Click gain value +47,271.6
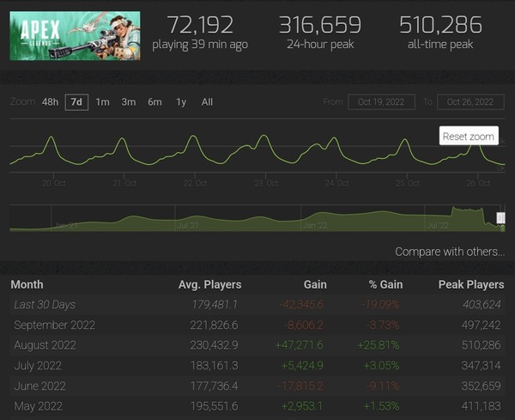 tap(299, 345)
